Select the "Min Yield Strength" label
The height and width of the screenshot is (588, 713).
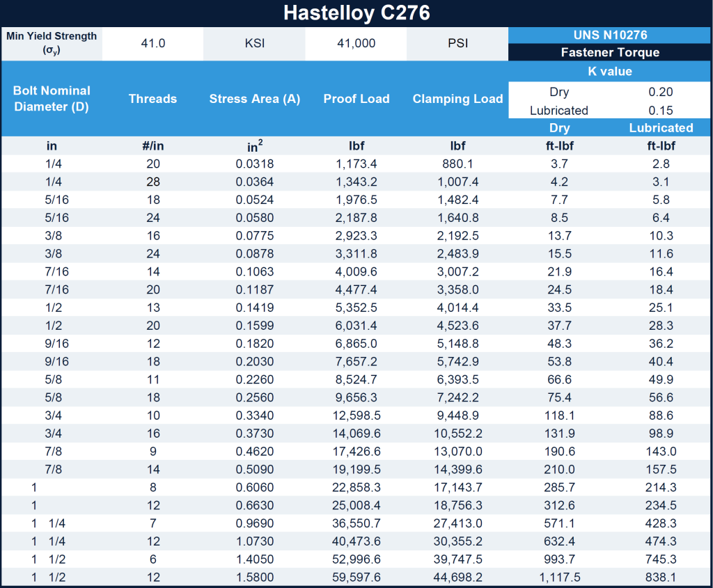(52, 36)
